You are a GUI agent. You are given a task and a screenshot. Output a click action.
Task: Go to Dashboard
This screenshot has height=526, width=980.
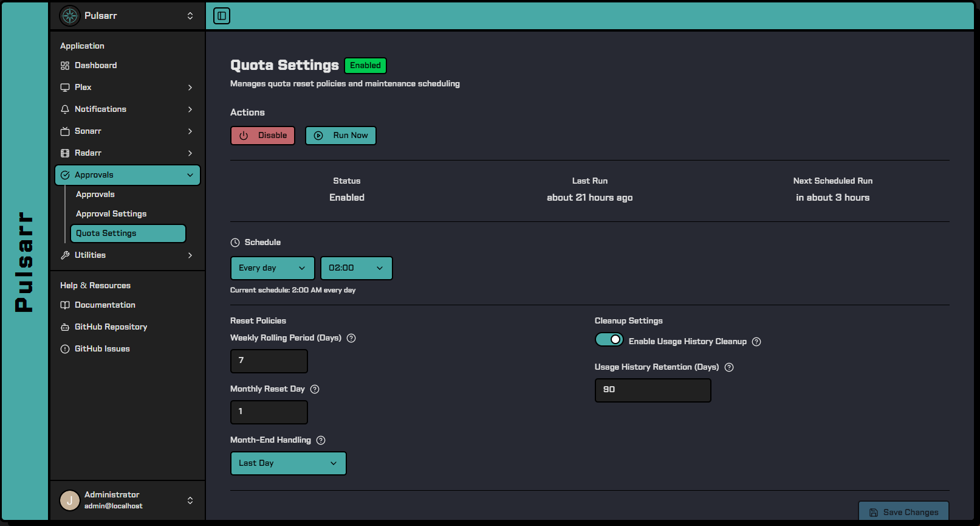tap(128, 66)
